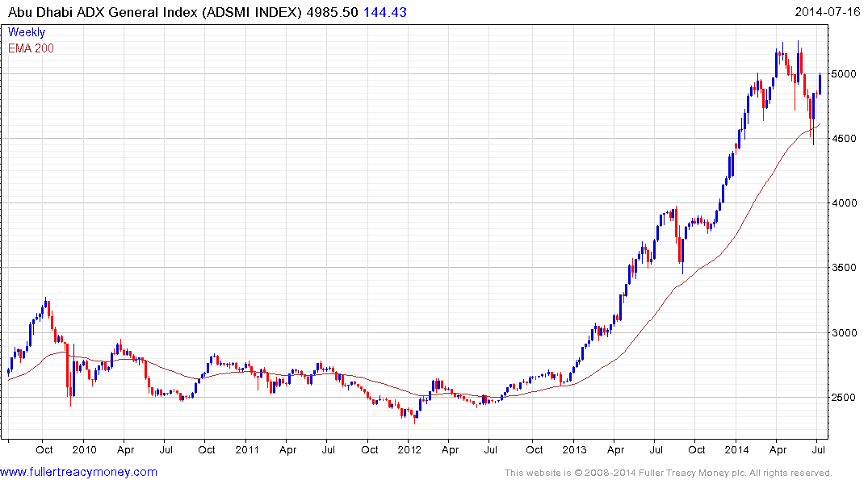Image resolution: width=868 pixels, height=484 pixels.
Task: Click the 2014-07-16 date in top corner
Action: [830, 12]
